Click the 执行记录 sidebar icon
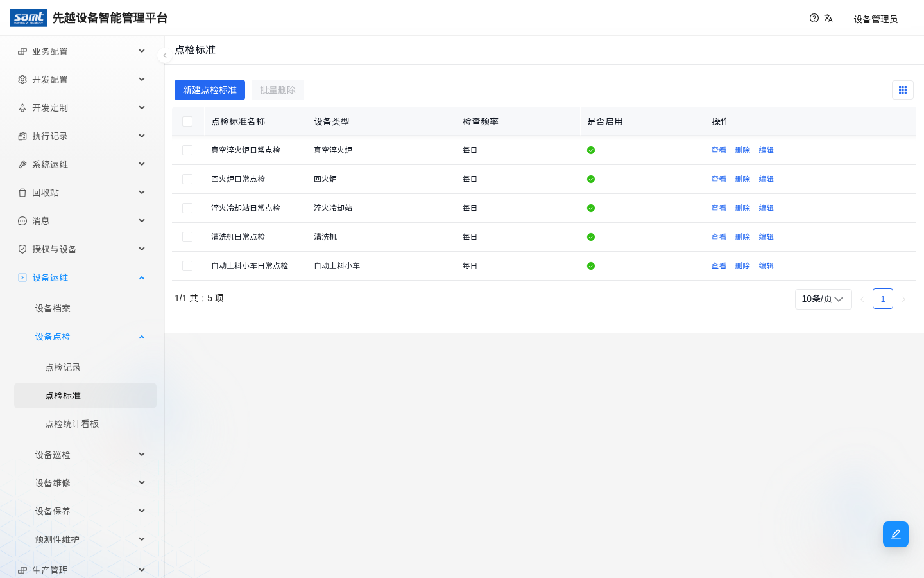924x578 pixels. [x=22, y=136]
